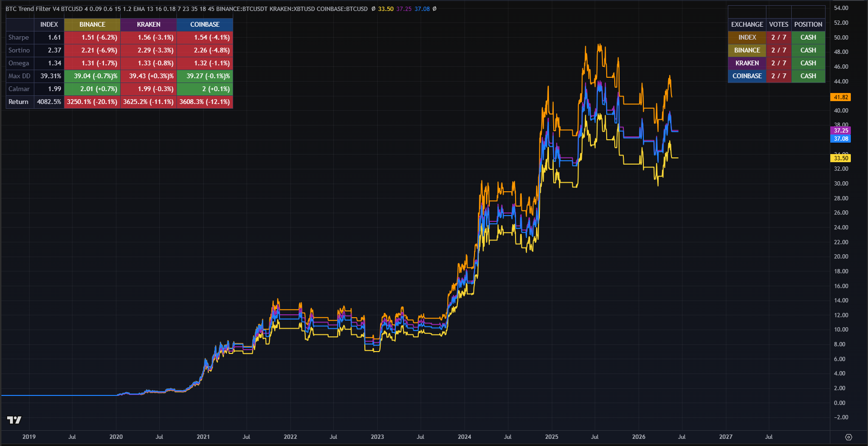
Task: Click the CASH position cell in the COINBASE row
Action: pyautogui.click(x=808, y=76)
